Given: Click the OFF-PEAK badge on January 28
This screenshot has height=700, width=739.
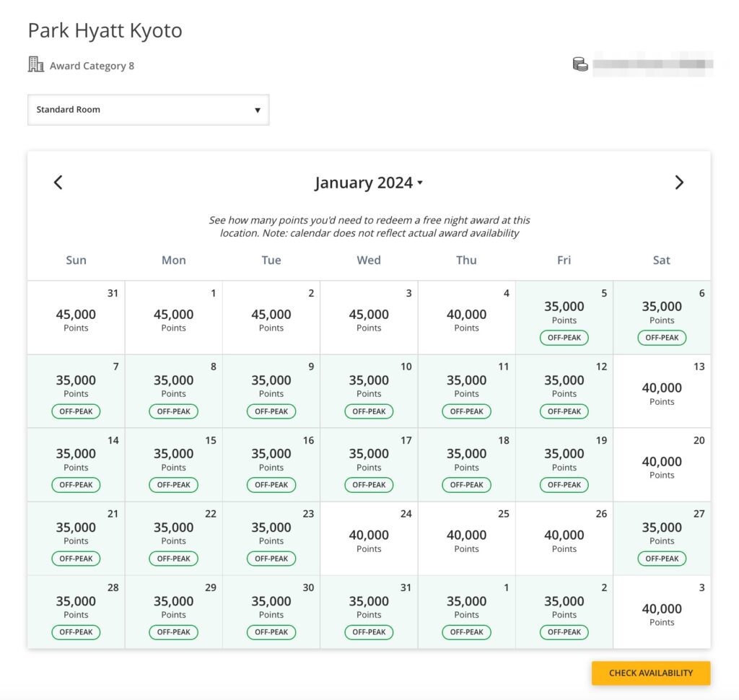Looking at the screenshot, I should click(x=76, y=632).
